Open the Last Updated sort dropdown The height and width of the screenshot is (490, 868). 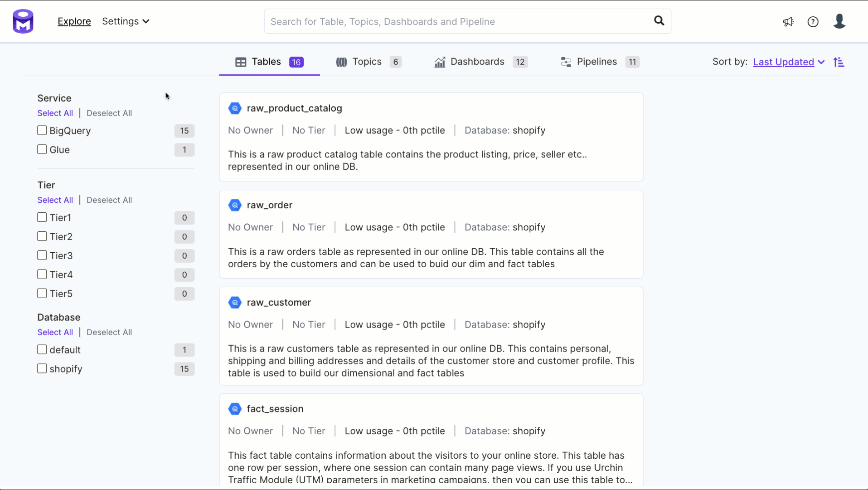[x=788, y=62]
